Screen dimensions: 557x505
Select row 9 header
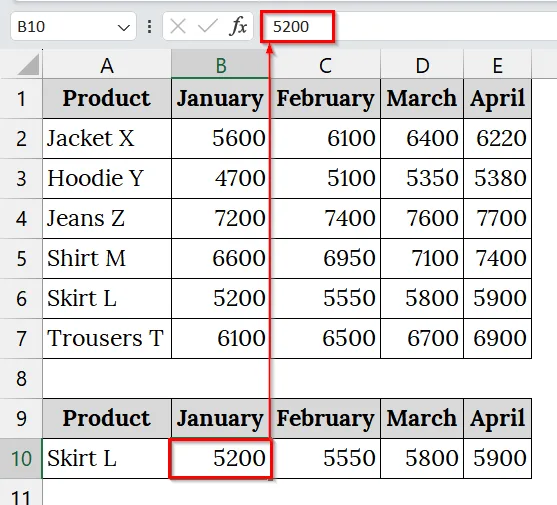click(21, 418)
